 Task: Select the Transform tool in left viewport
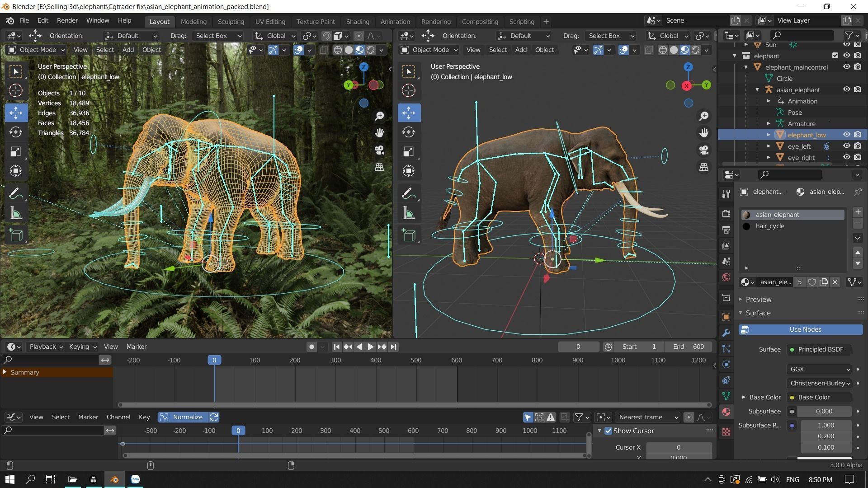coord(16,171)
